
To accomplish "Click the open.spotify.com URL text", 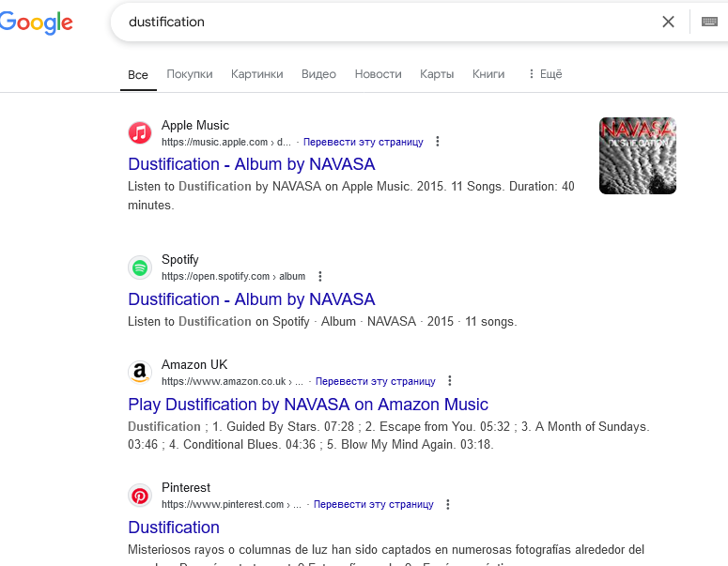I will (233, 277).
